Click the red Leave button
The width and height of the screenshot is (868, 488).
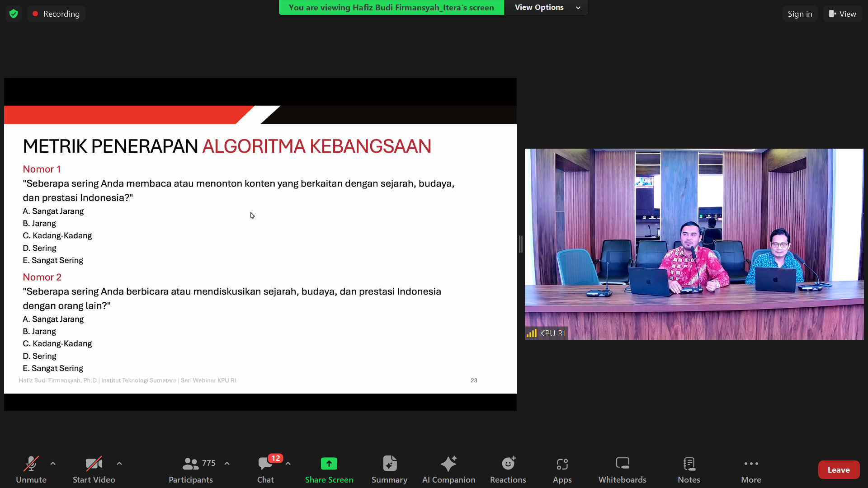(838, 470)
